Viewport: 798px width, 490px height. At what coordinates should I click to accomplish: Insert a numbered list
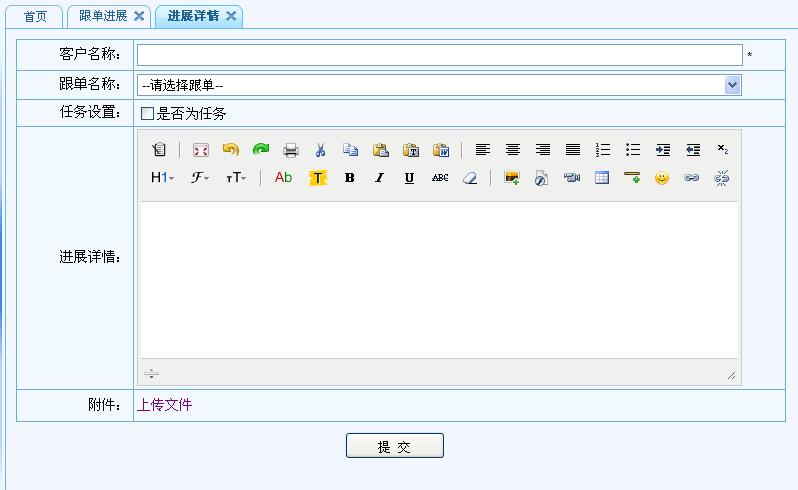pos(603,150)
